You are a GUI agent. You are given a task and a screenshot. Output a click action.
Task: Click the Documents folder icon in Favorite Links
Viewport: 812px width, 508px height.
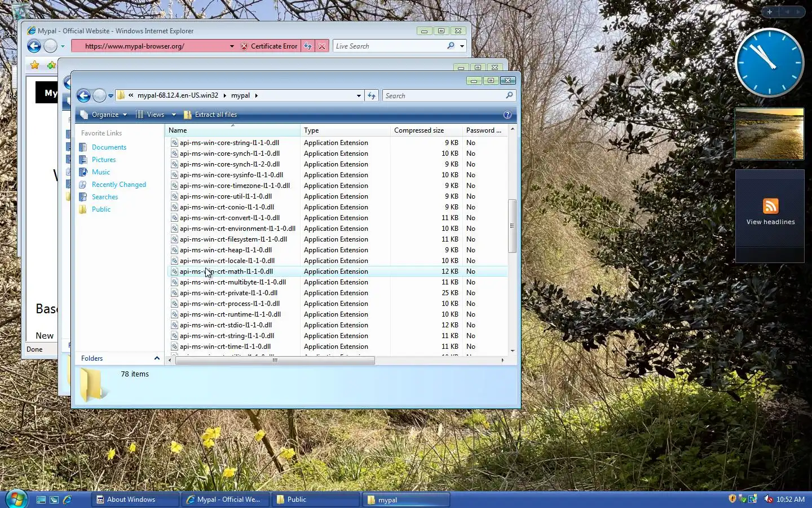click(83, 147)
